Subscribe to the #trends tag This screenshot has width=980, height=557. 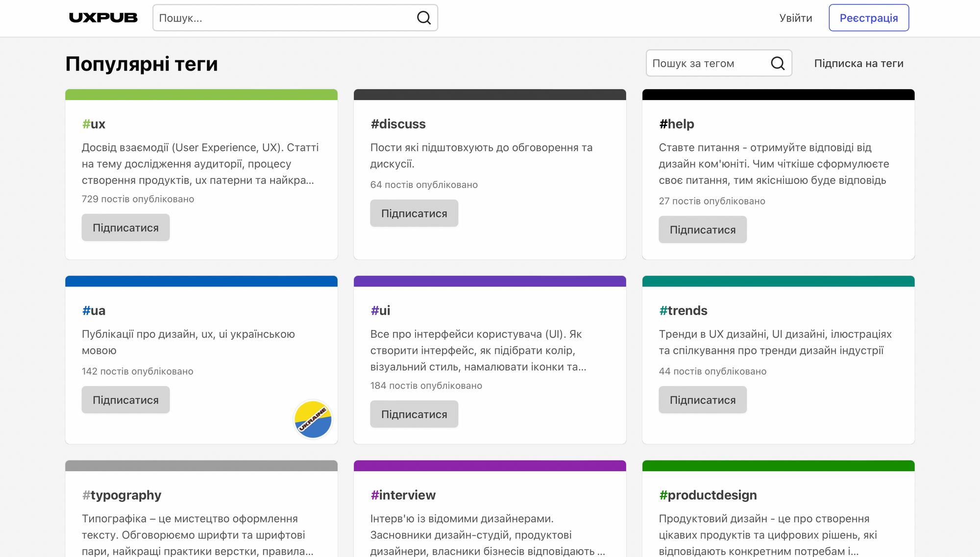(x=702, y=400)
